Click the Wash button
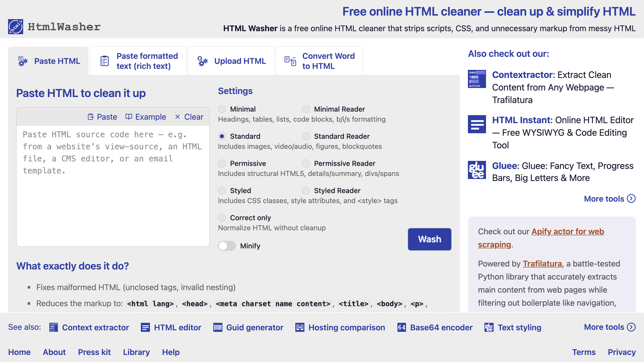Viewport: 644px width, 362px height. pos(430,239)
